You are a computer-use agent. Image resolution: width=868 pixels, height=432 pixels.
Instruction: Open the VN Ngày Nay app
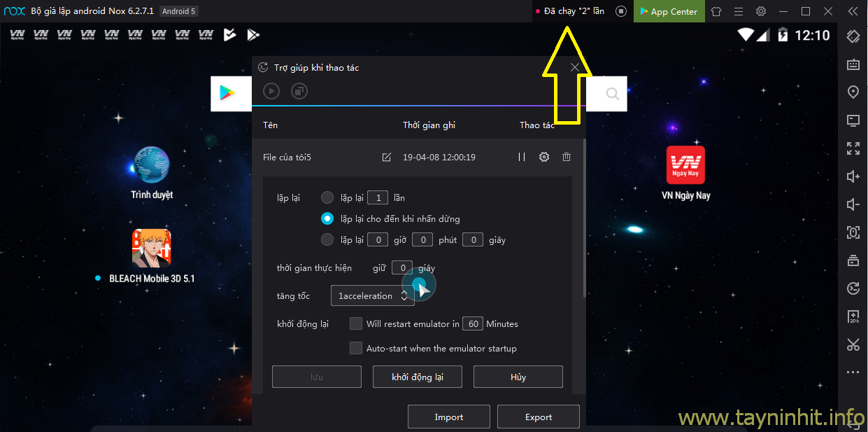coord(685,165)
